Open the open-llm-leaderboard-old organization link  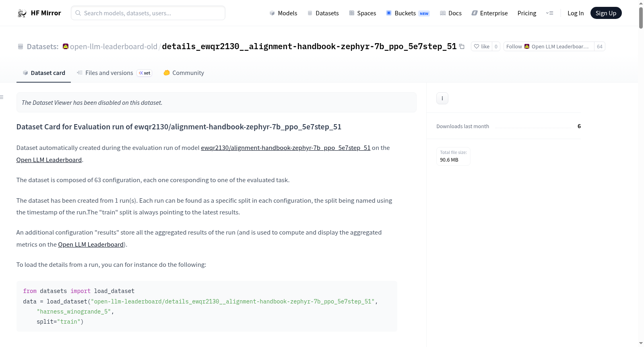point(114,47)
